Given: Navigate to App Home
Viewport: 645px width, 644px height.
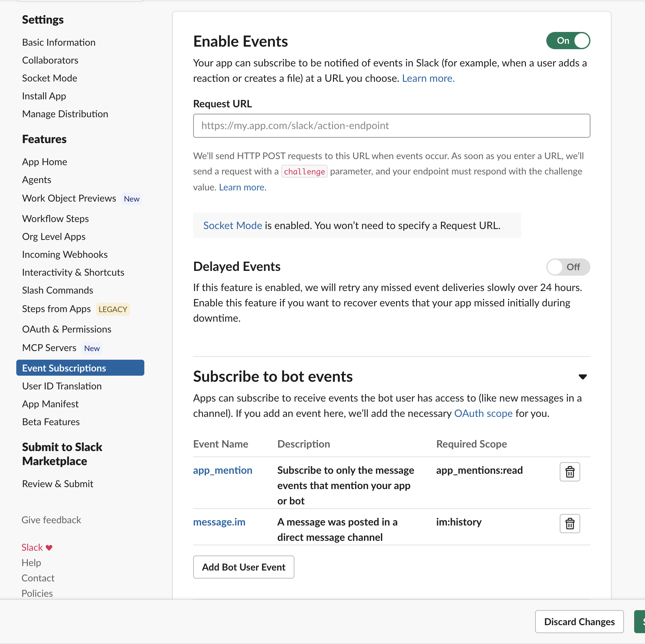Looking at the screenshot, I should 45,162.
